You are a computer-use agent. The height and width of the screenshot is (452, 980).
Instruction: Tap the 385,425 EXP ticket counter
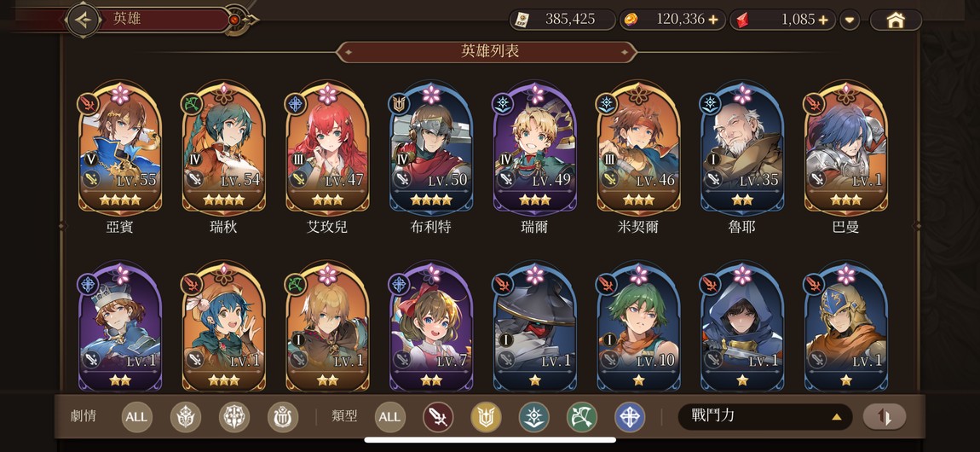click(563, 20)
